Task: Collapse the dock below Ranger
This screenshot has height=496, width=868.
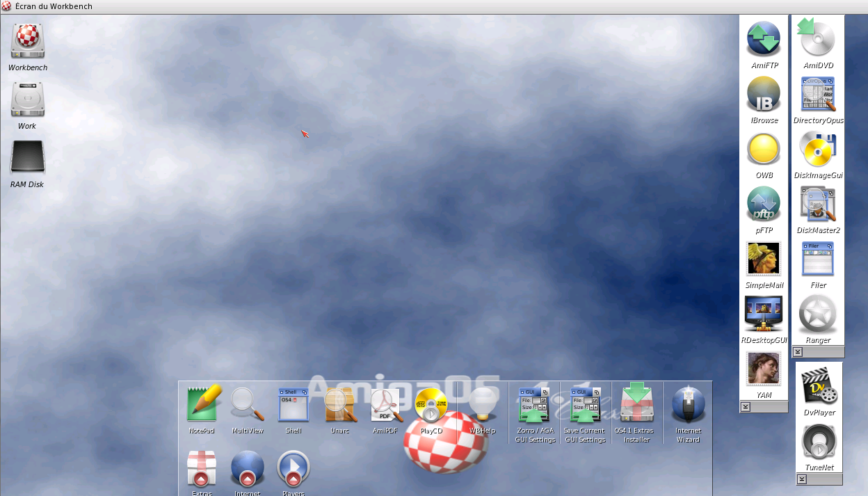Action: click(x=798, y=352)
